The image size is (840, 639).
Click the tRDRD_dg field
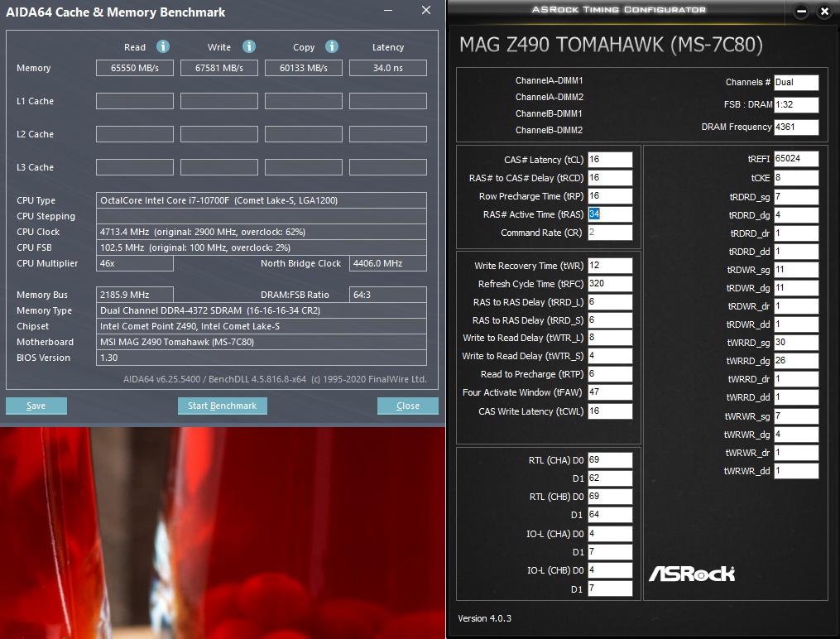point(796,215)
